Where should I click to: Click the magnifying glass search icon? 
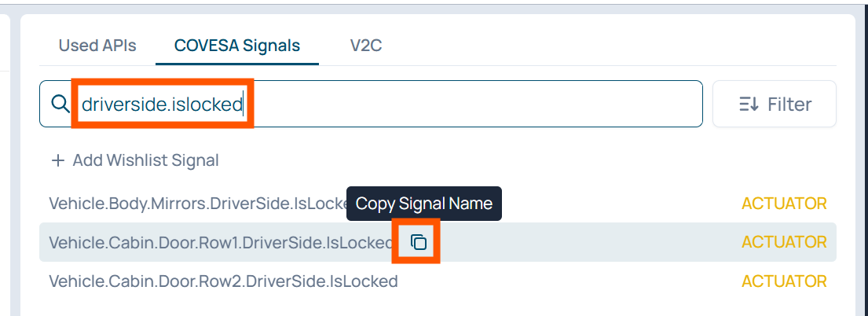click(59, 104)
